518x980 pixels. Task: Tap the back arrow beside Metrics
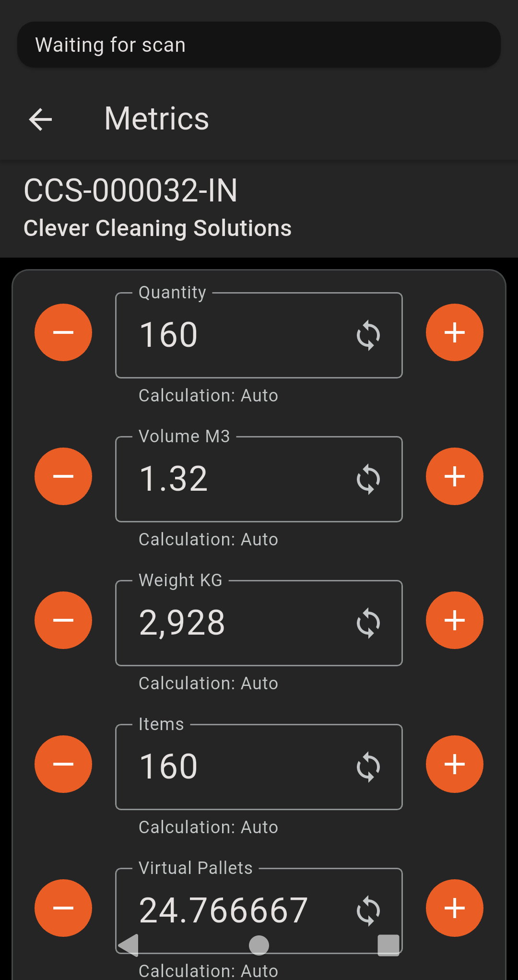click(40, 119)
